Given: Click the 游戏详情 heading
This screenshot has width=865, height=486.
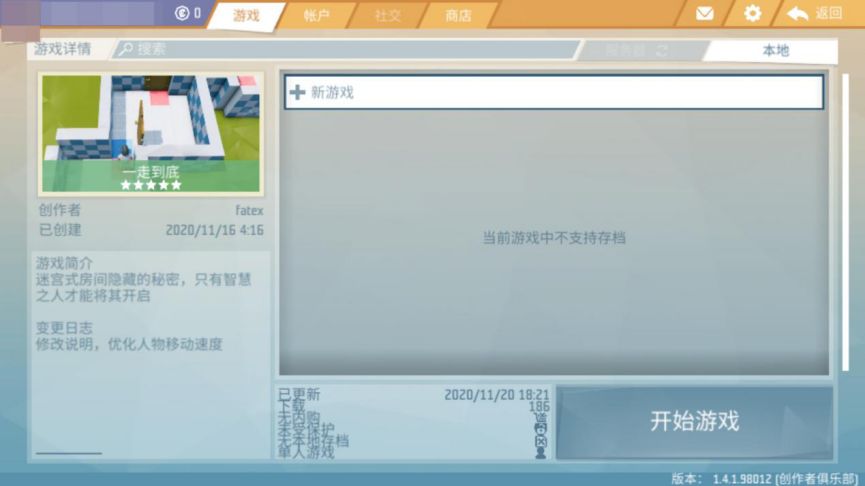Looking at the screenshot, I should (62, 49).
